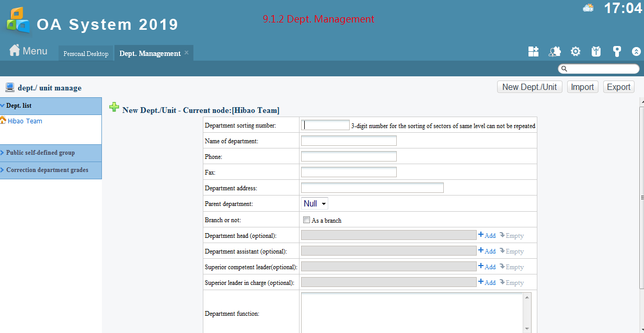
Task: Click the Hibao Team house icon
Action: tap(3, 120)
